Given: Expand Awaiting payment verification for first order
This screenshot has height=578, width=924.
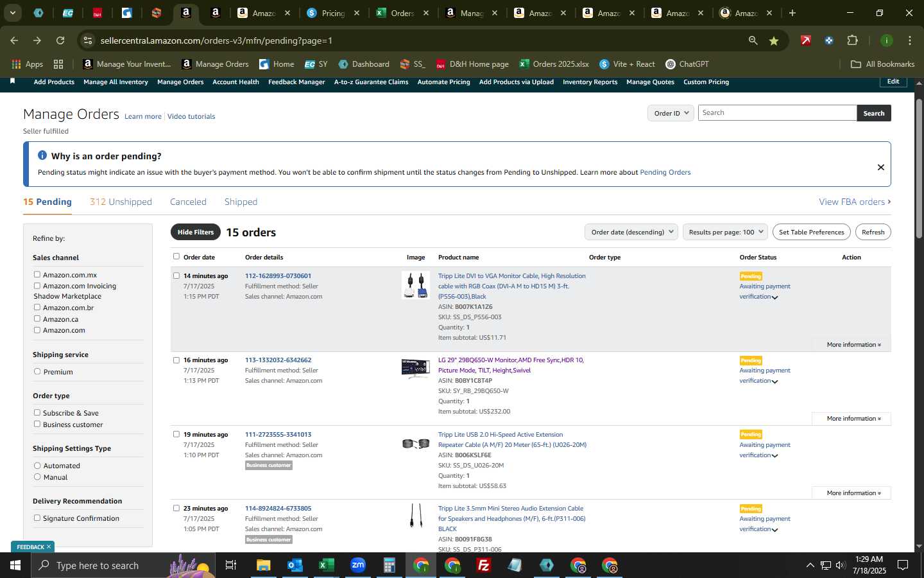Looking at the screenshot, I should [775, 297].
